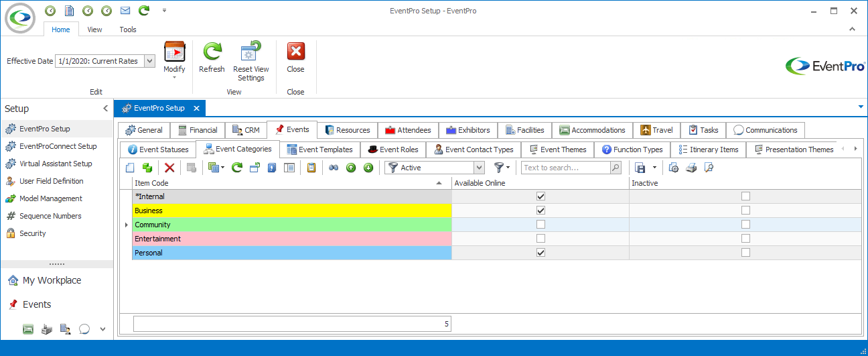Toggle Inactive checkbox for *Internal row
The image size is (868, 356).
745,196
